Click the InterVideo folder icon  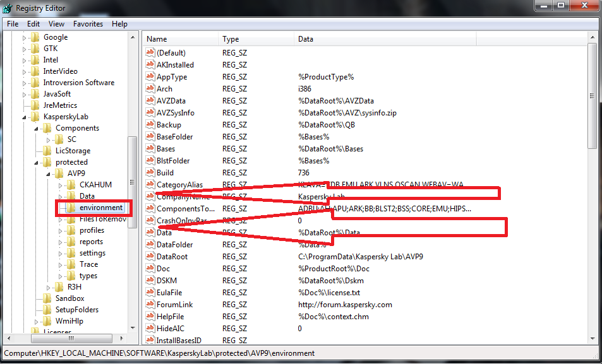pyautogui.click(x=35, y=71)
